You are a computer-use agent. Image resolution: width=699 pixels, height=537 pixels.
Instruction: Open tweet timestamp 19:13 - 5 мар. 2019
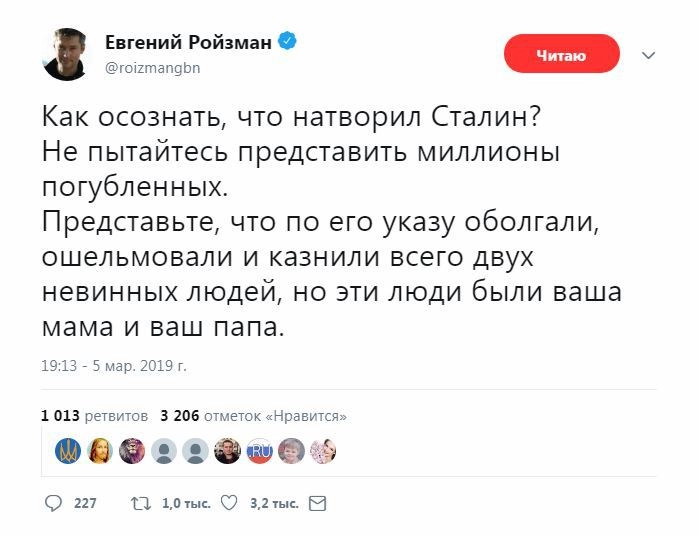click(x=114, y=366)
